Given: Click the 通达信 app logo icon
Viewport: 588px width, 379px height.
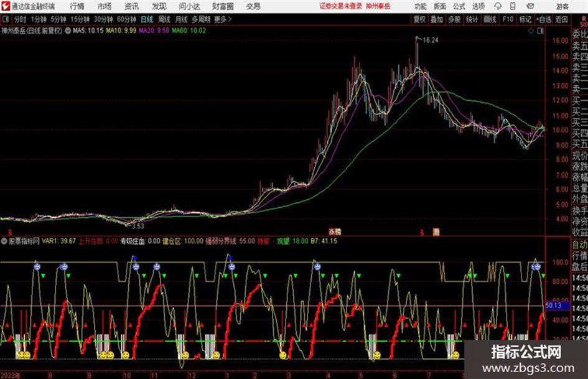Looking at the screenshot, I should (x=6, y=6).
